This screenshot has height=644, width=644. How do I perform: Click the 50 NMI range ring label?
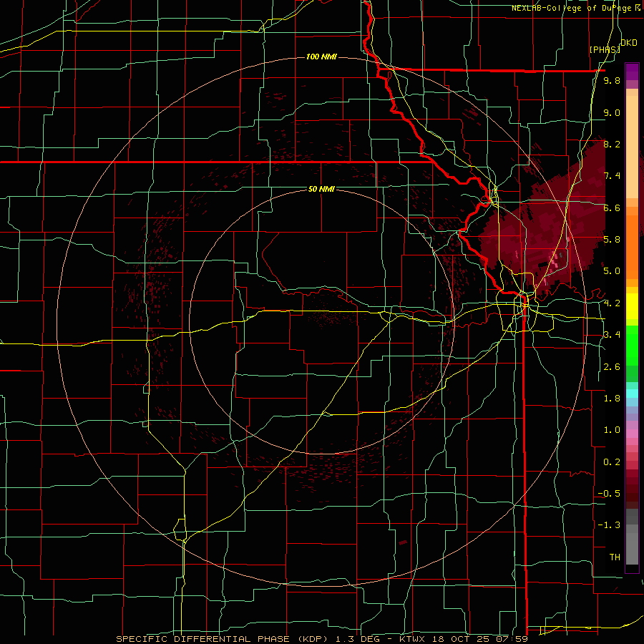pyautogui.click(x=321, y=189)
